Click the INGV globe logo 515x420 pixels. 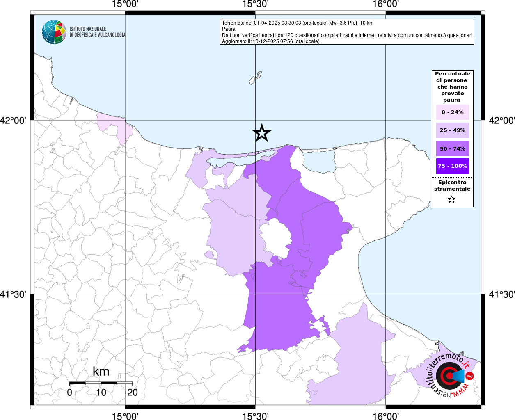click(x=54, y=32)
